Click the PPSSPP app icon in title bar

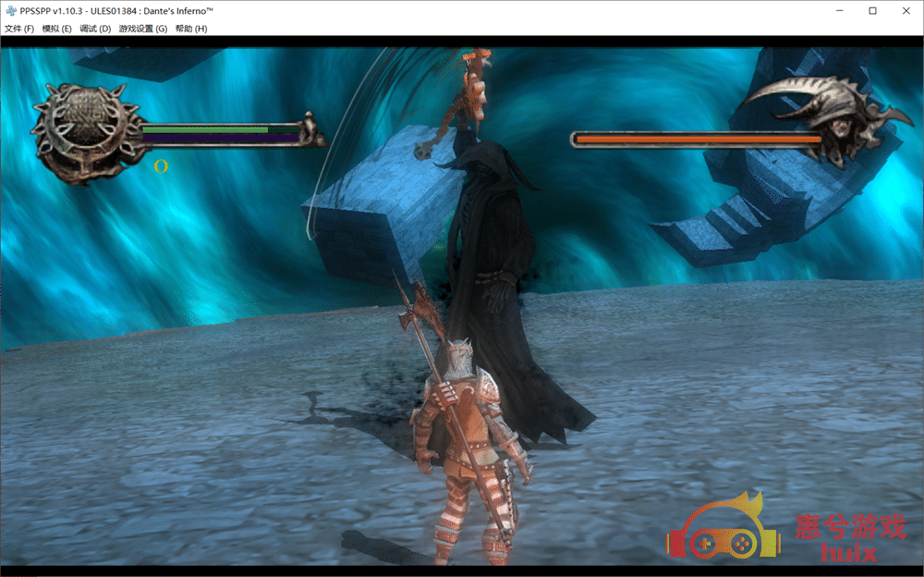10,10
